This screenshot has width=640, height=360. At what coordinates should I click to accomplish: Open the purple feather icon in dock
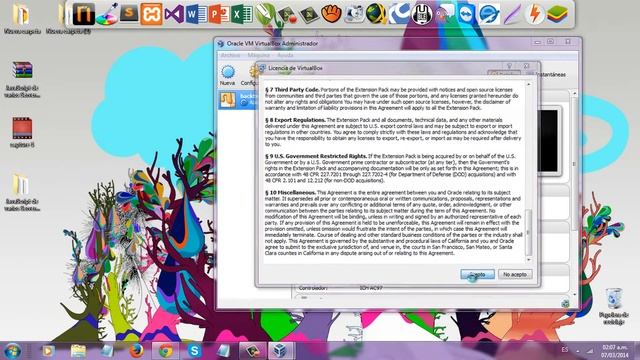512,14
